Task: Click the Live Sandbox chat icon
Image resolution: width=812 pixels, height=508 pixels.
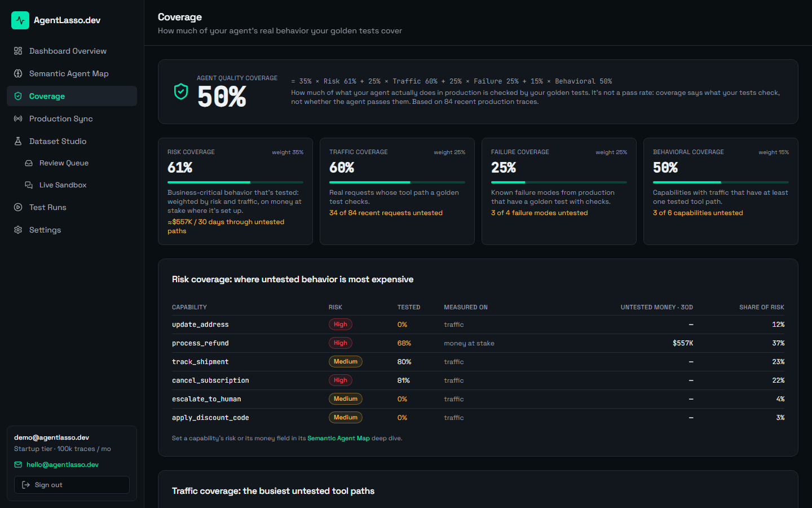Action: pyautogui.click(x=29, y=185)
